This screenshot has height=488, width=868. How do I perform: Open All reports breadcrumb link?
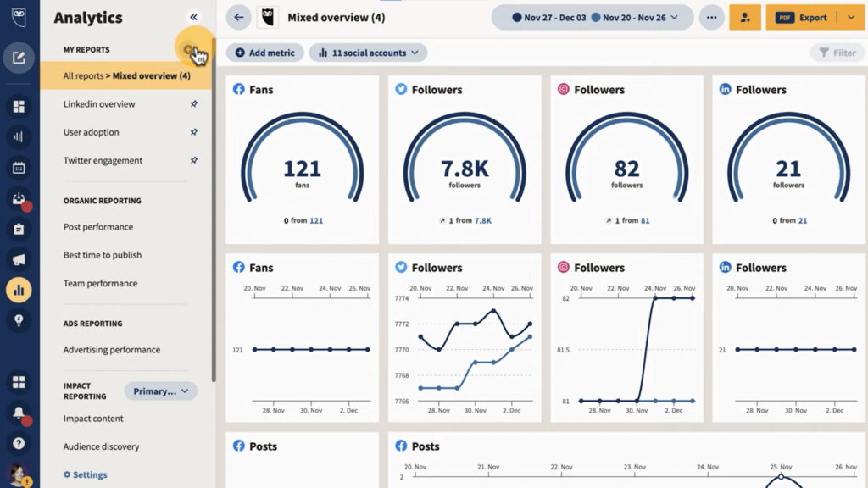click(x=83, y=75)
